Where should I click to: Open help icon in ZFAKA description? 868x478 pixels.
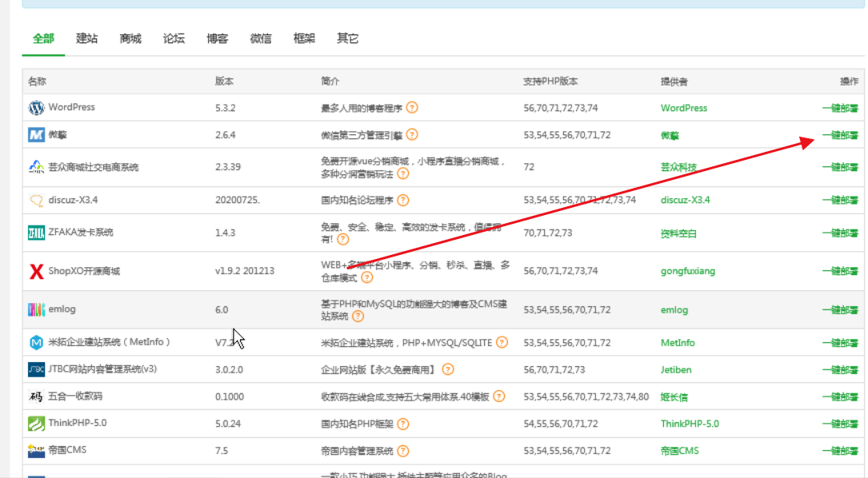(343, 239)
